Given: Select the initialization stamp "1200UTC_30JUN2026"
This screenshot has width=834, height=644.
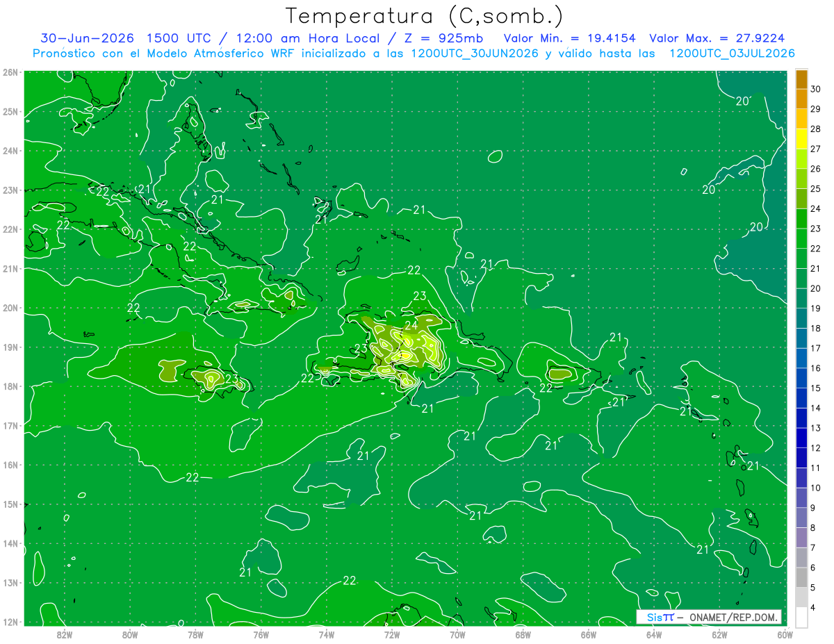Looking at the screenshot, I should click(x=474, y=53).
